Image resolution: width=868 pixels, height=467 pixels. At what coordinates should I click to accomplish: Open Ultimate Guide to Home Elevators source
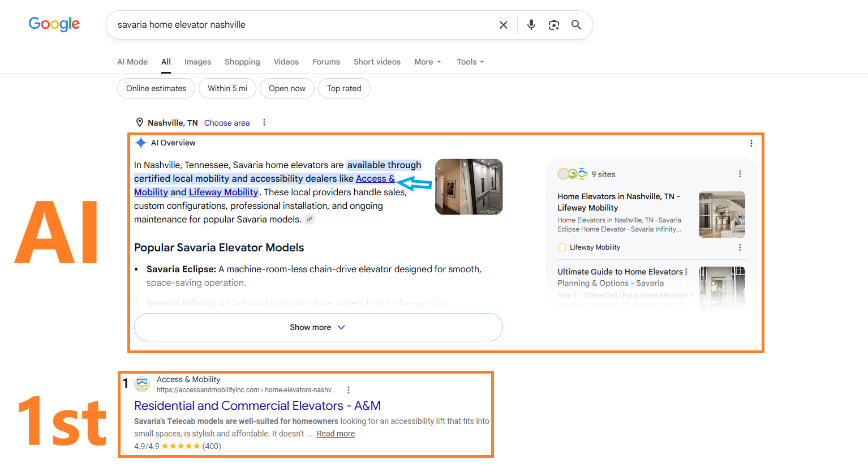622,277
